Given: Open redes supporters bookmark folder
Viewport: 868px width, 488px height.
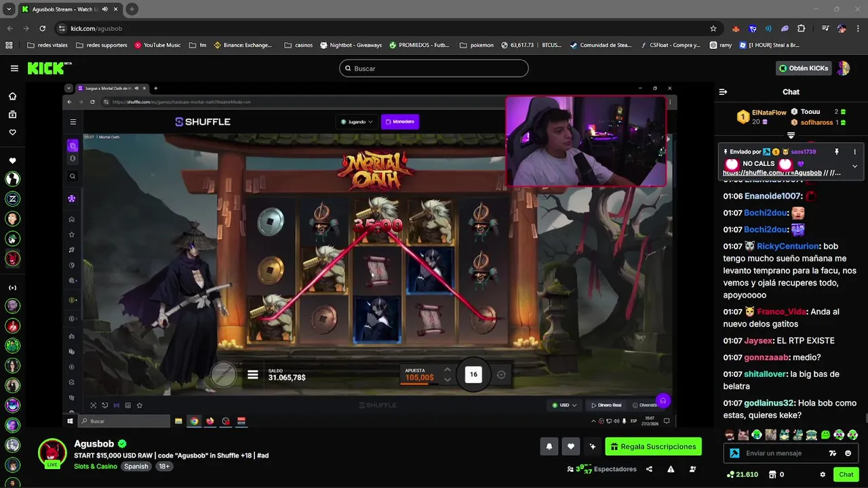Looking at the screenshot, I should (x=102, y=45).
